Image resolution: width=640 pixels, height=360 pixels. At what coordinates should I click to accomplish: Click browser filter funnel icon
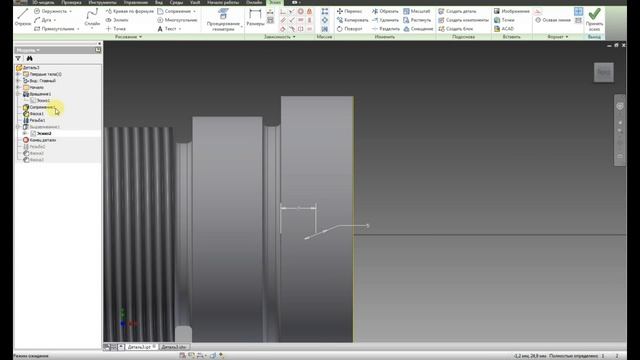pyautogui.click(x=18, y=58)
